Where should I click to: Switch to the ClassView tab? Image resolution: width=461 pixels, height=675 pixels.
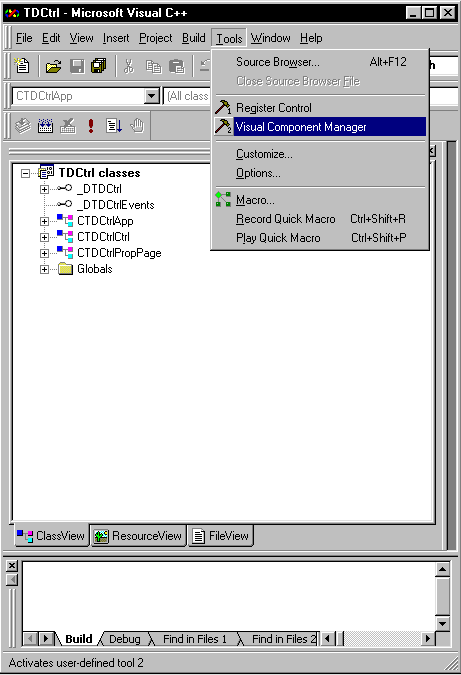(x=51, y=536)
